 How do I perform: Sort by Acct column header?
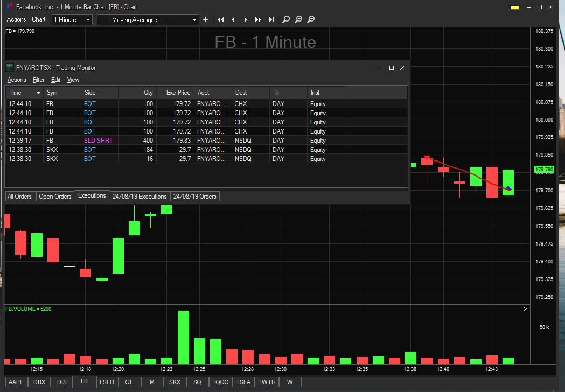[213, 93]
